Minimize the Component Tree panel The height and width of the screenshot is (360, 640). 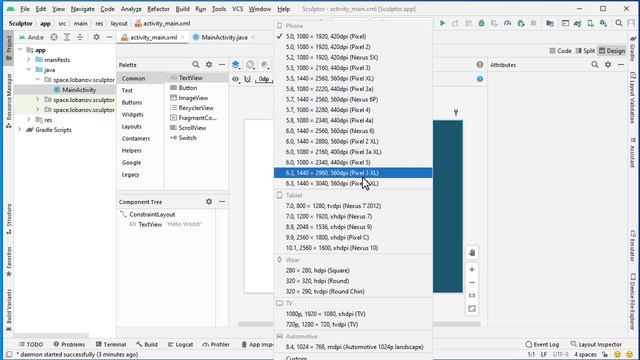[x=222, y=202]
